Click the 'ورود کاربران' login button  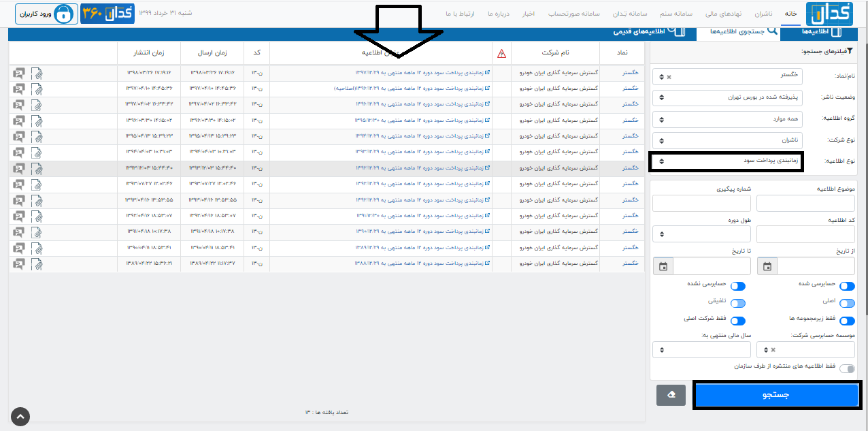coord(45,14)
